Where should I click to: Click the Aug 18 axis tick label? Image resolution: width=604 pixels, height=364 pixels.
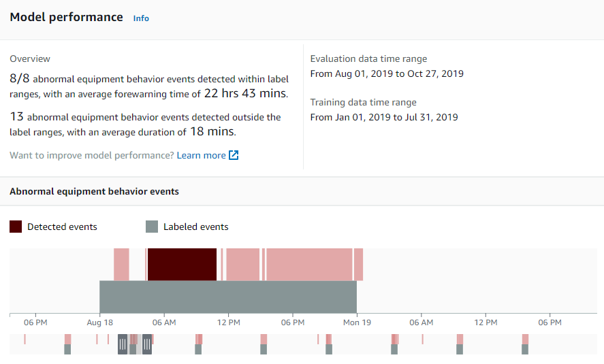click(100, 322)
